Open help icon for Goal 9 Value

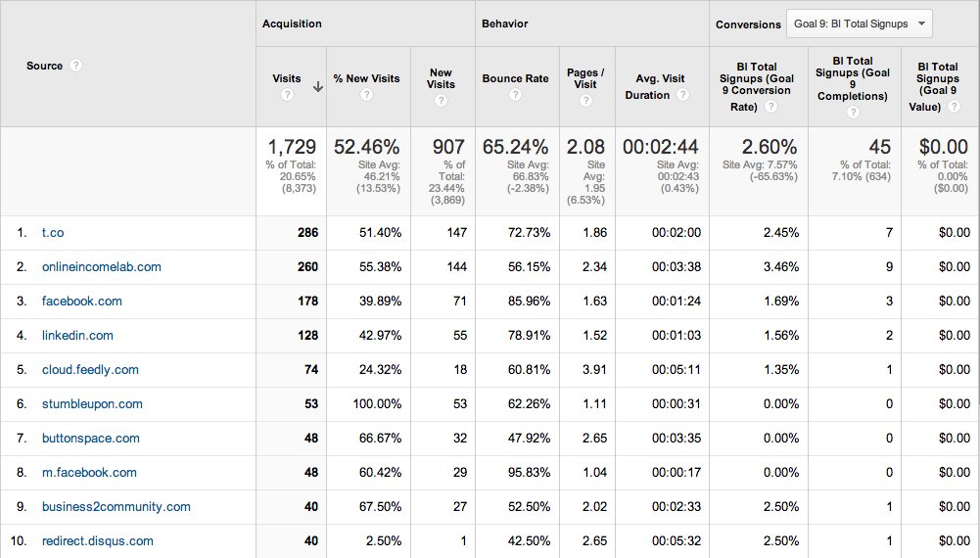[x=954, y=107]
